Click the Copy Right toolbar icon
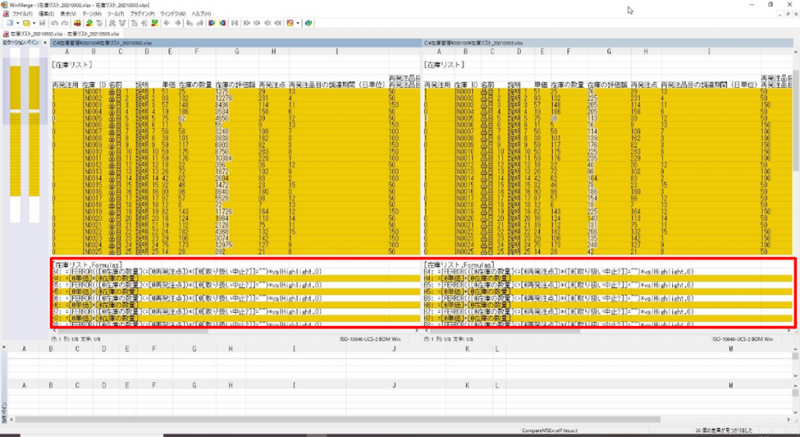Screen dimensions: 800x437 coord(166,23)
